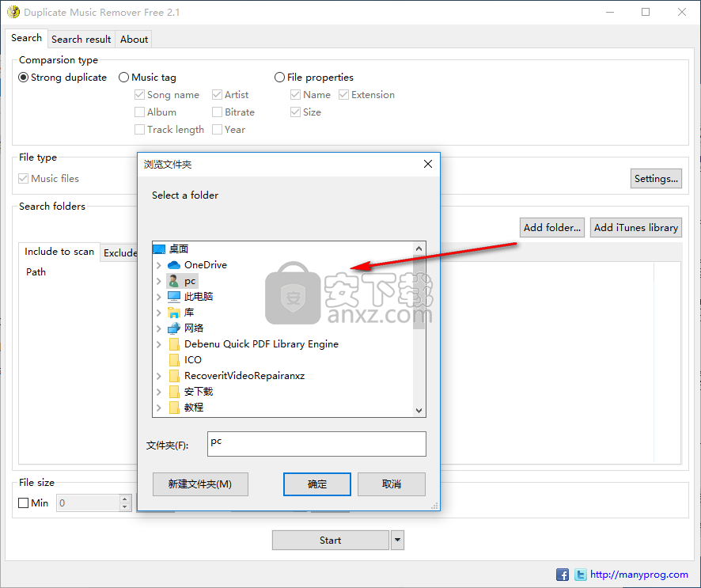The width and height of the screenshot is (701, 588).
Task: Toggle the Artist checkbox
Action: tap(218, 95)
